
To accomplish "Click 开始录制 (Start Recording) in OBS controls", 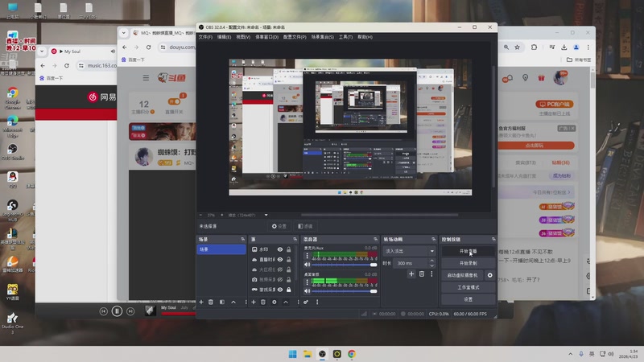I will point(468,263).
